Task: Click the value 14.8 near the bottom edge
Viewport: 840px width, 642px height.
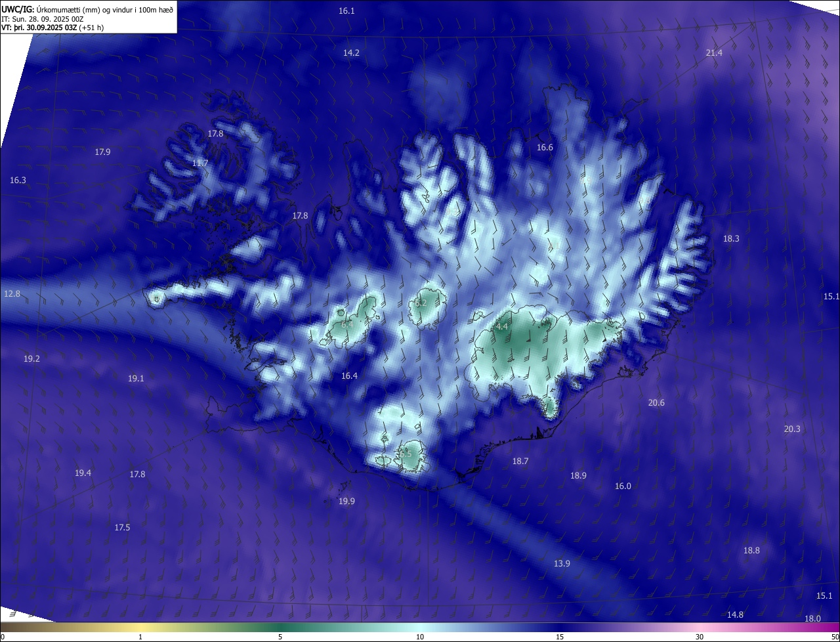Action: pyautogui.click(x=735, y=615)
